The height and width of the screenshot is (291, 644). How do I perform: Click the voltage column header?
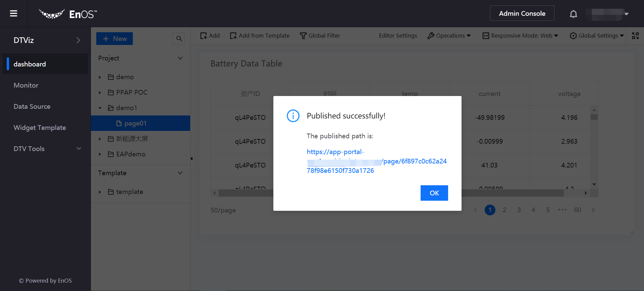click(569, 94)
